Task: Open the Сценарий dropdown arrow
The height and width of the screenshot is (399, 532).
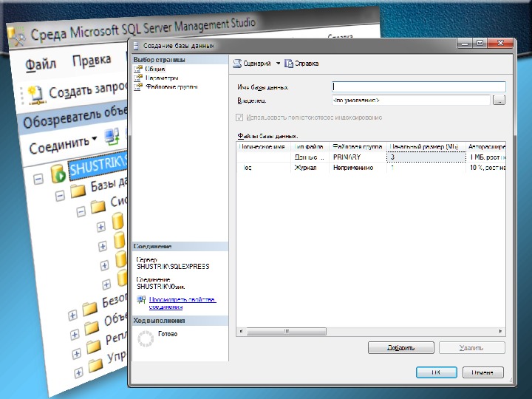Action: pos(278,64)
